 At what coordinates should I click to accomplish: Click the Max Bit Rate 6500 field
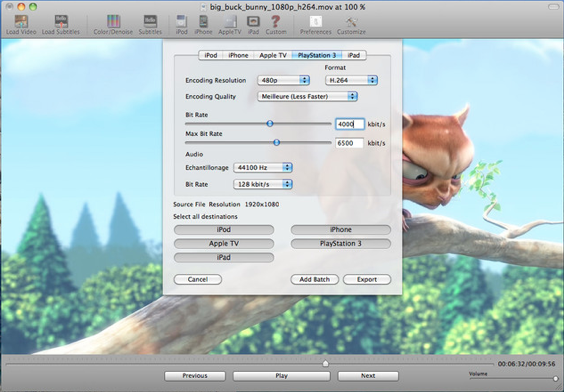[350, 143]
